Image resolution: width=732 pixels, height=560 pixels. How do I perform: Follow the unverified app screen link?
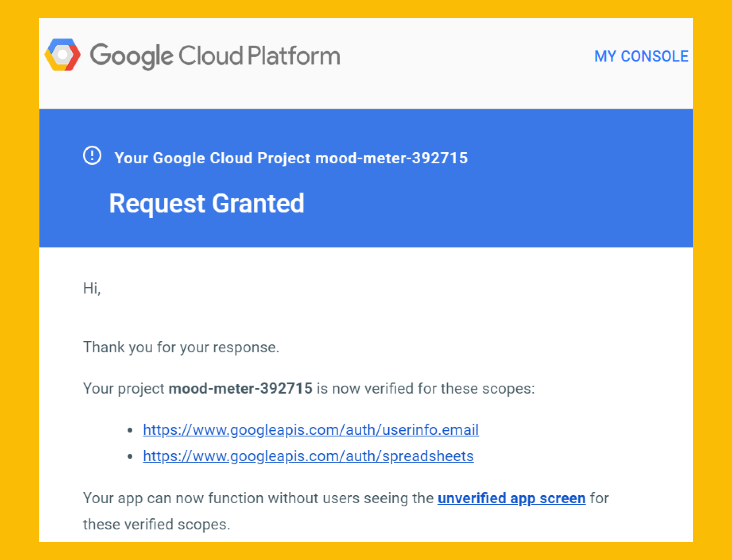tap(512, 498)
